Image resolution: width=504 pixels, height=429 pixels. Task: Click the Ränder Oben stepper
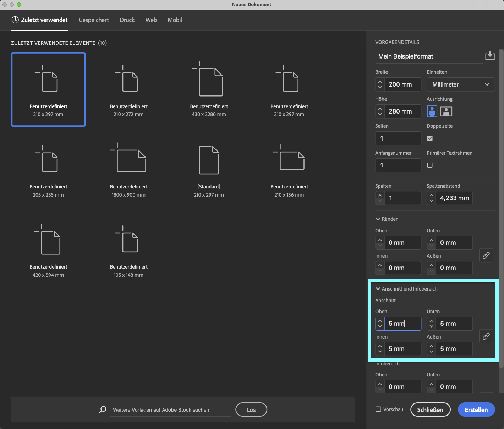(x=380, y=243)
